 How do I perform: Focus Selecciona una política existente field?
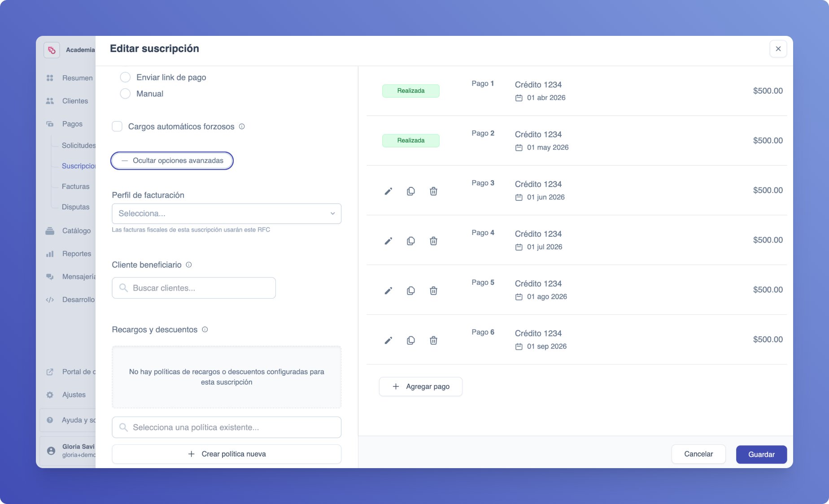click(x=227, y=427)
